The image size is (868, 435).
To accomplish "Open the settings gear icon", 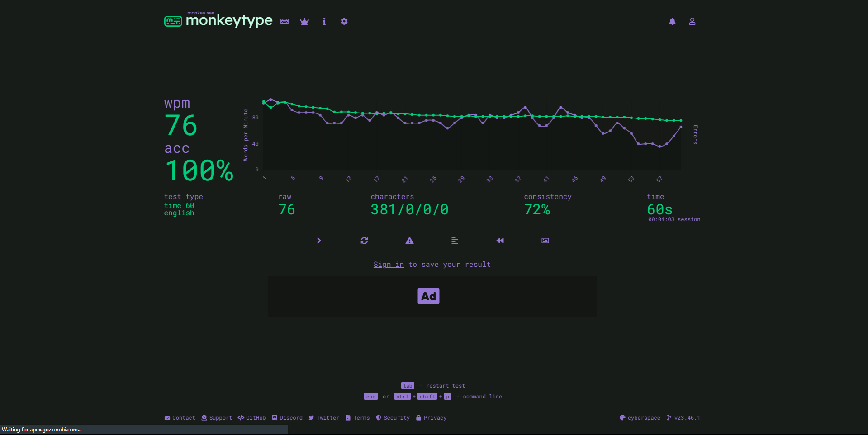I will pyautogui.click(x=344, y=21).
